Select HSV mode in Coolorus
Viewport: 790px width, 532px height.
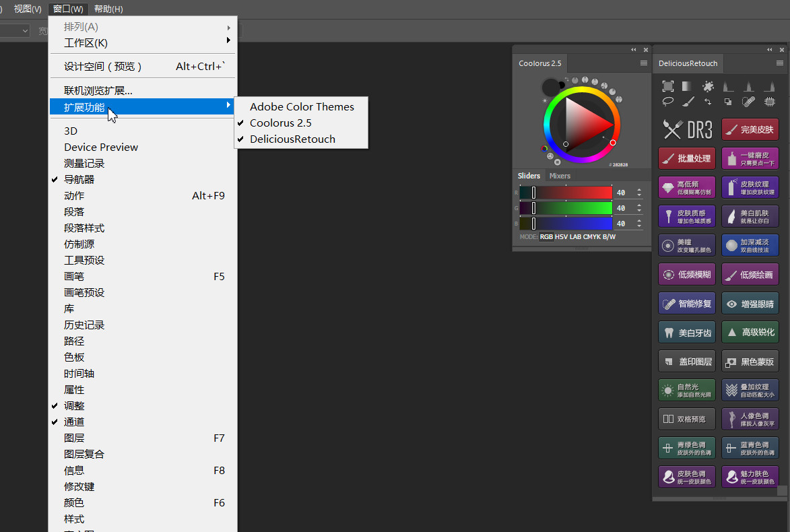561,237
